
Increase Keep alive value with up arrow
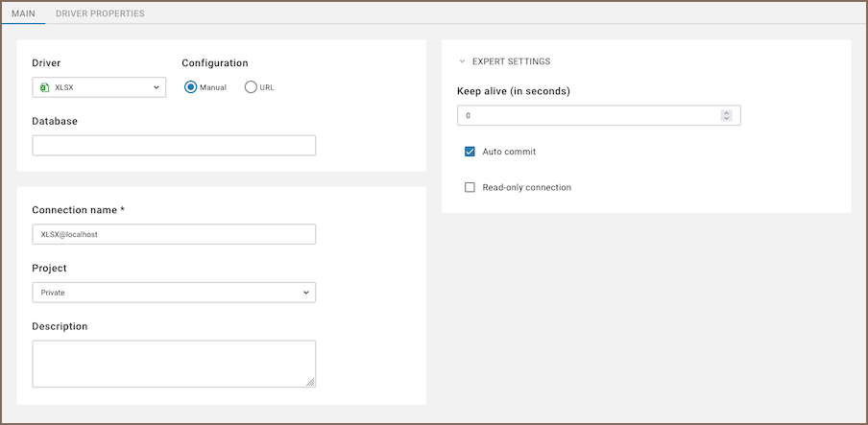[x=726, y=112]
